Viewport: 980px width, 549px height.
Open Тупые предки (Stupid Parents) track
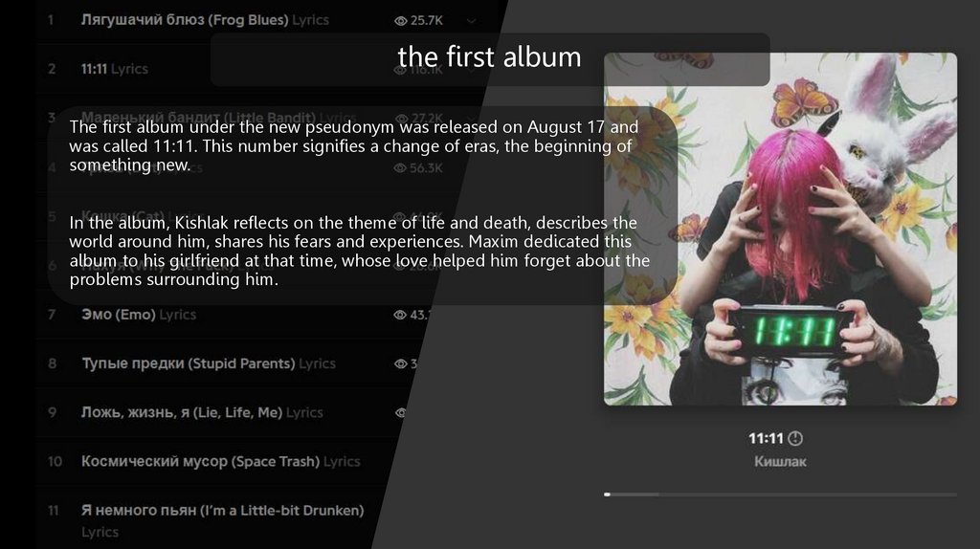[x=188, y=363]
